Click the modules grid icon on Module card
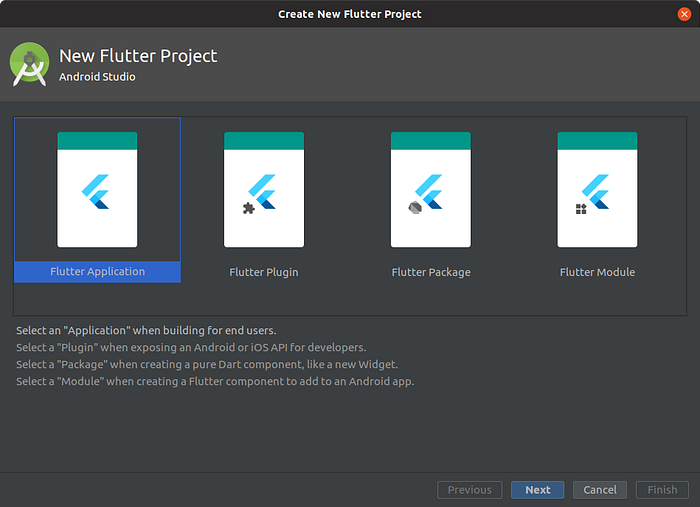 [x=581, y=209]
